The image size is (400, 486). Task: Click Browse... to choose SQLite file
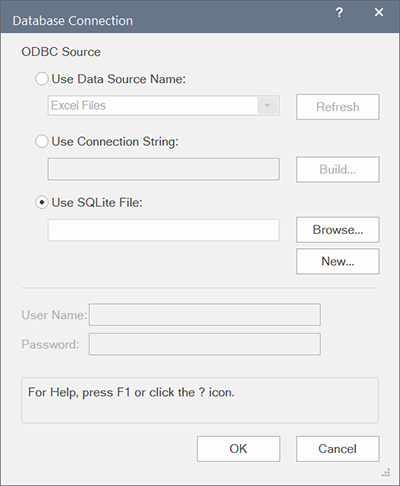pyautogui.click(x=338, y=230)
